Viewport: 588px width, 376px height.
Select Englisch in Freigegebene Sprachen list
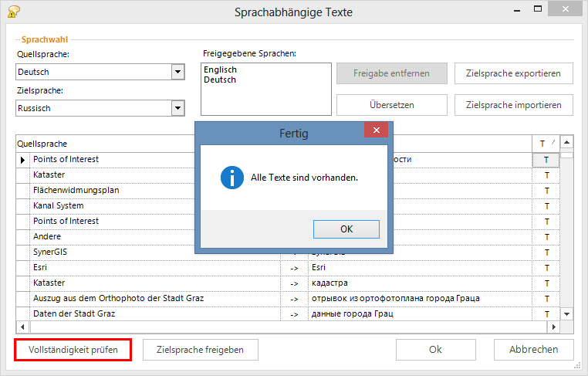(221, 69)
